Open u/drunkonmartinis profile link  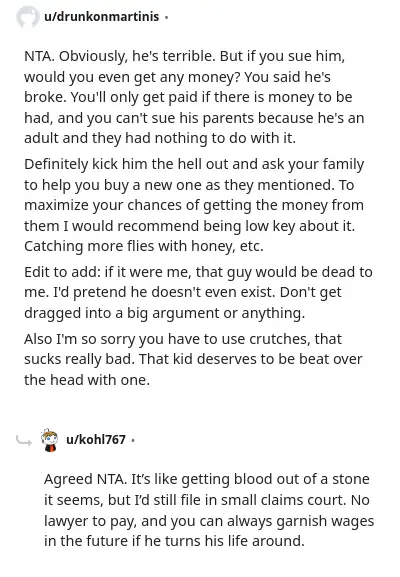pyautogui.click(x=102, y=17)
